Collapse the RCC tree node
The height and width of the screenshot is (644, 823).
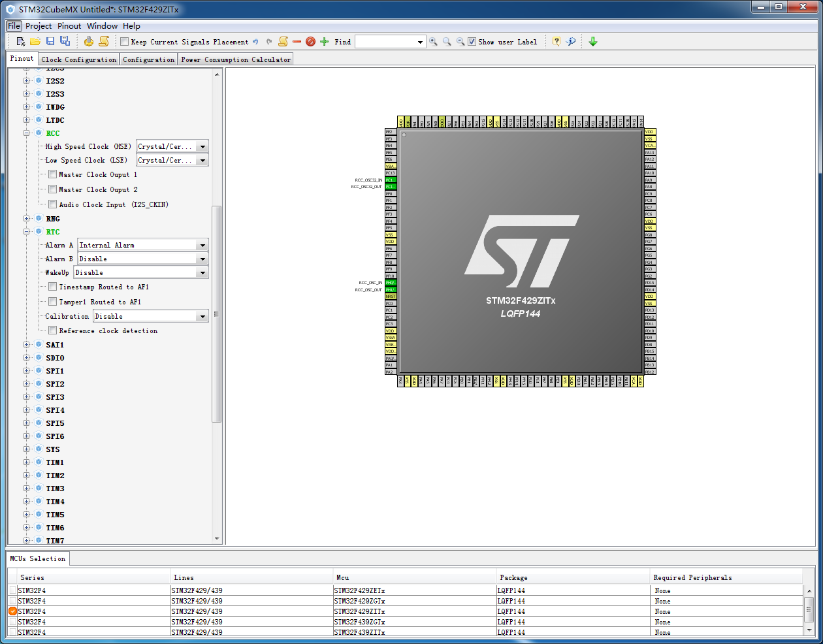(x=27, y=133)
